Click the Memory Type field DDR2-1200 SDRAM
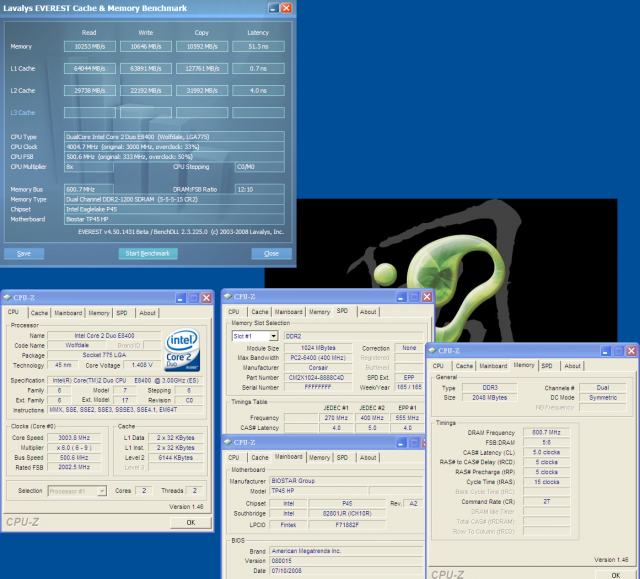This screenshot has height=579, width=640. pos(174,199)
